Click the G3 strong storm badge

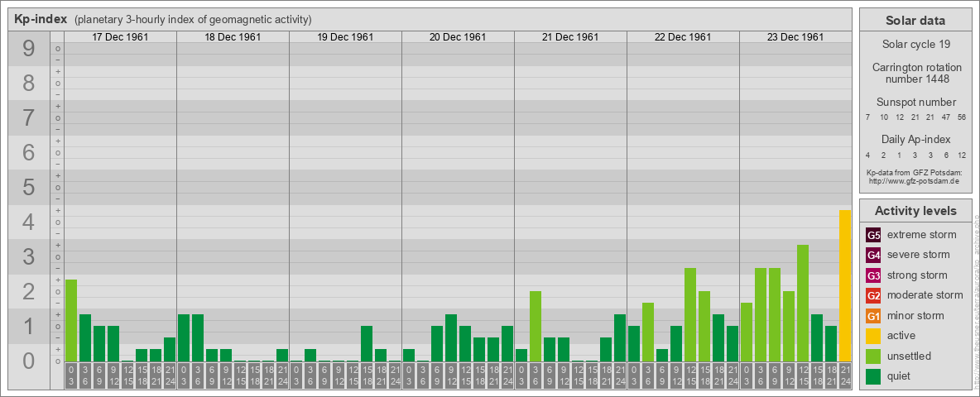873,275
